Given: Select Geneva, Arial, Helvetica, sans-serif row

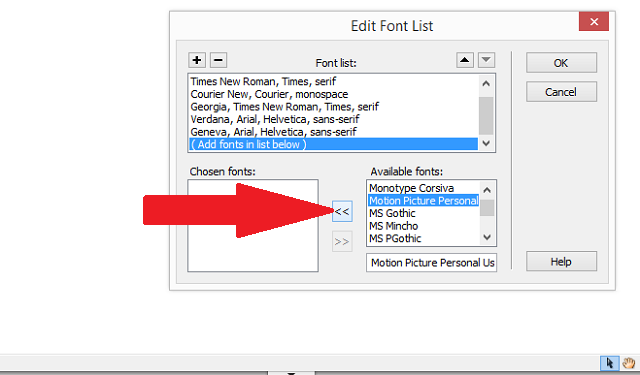Looking at the screenshot, I should 333,132.
